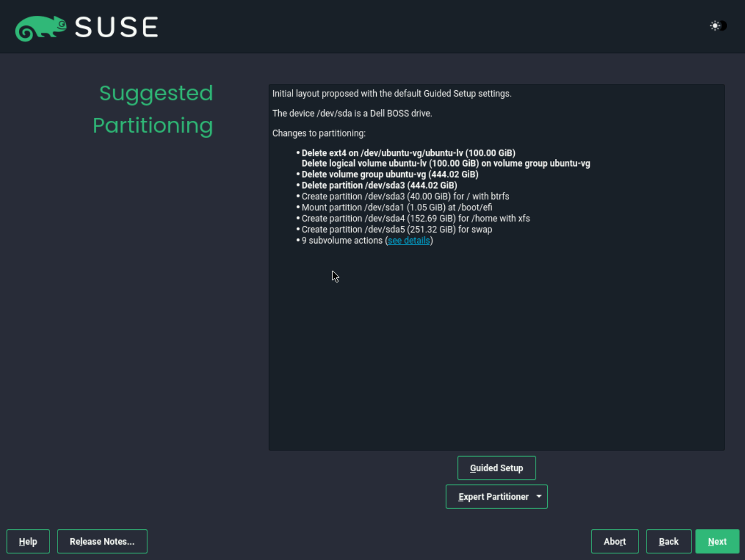
Task: Click the Suggested Partitioning heading
Action: [153, 109]
